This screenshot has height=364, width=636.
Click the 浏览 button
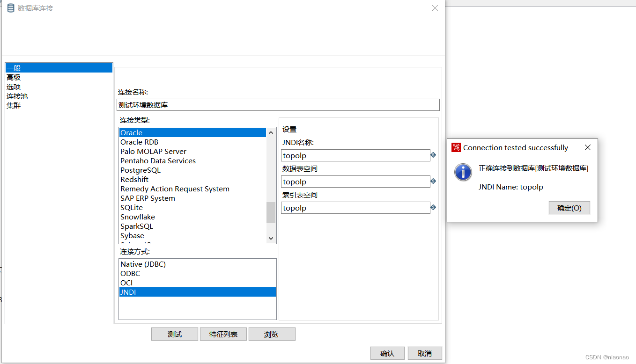272,334
